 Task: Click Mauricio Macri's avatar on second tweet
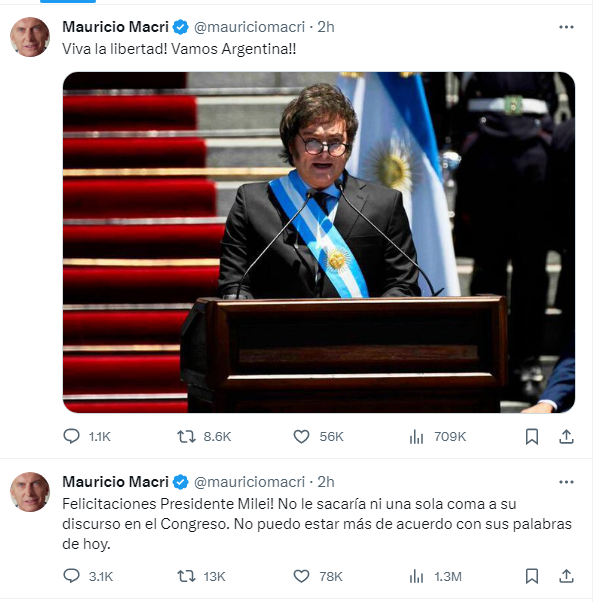[30, 491]
